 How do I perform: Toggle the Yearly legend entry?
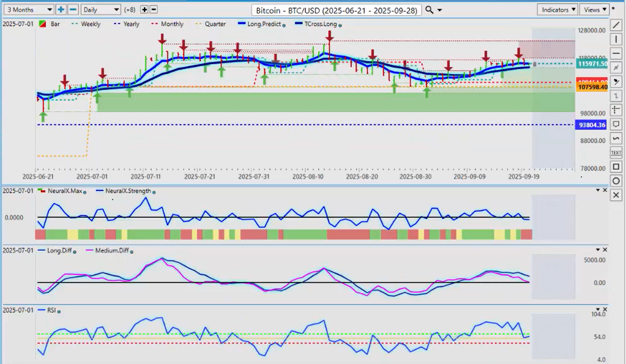pos(132,24)
